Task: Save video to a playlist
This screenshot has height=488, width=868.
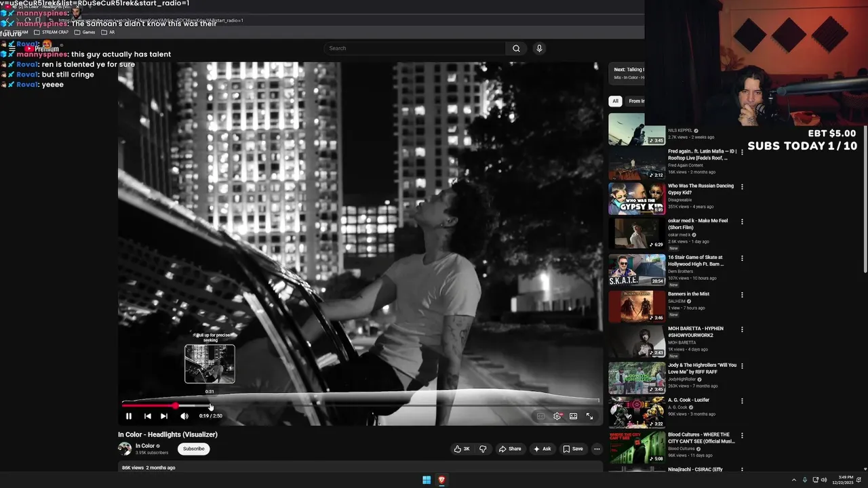Action: 573,449
